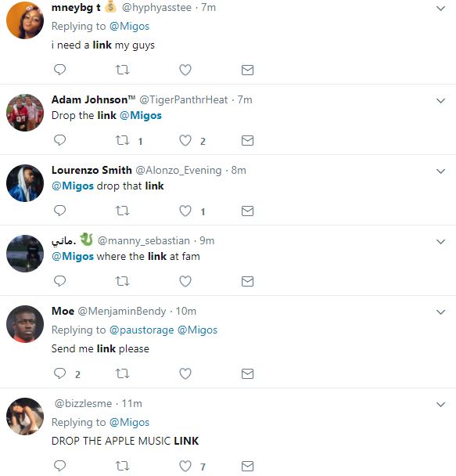Screen dimensions: 456x476
Task: Open more options on mneybg t's tweet
Action: coord(440,9)
